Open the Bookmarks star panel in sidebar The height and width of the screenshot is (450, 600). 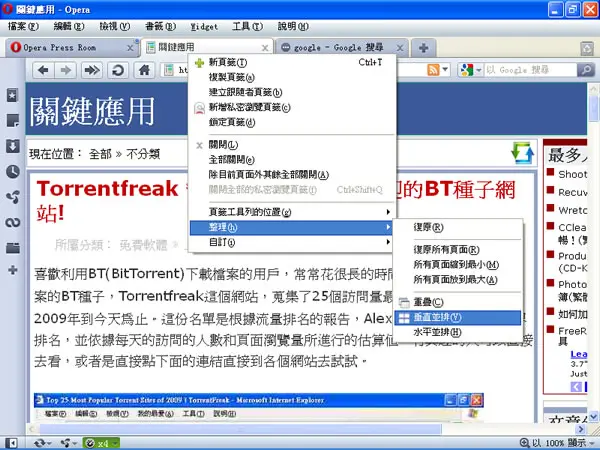coord(12,95)
